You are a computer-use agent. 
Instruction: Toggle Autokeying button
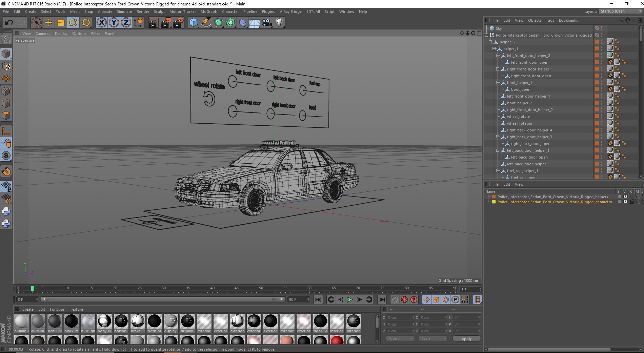[404, 299]
